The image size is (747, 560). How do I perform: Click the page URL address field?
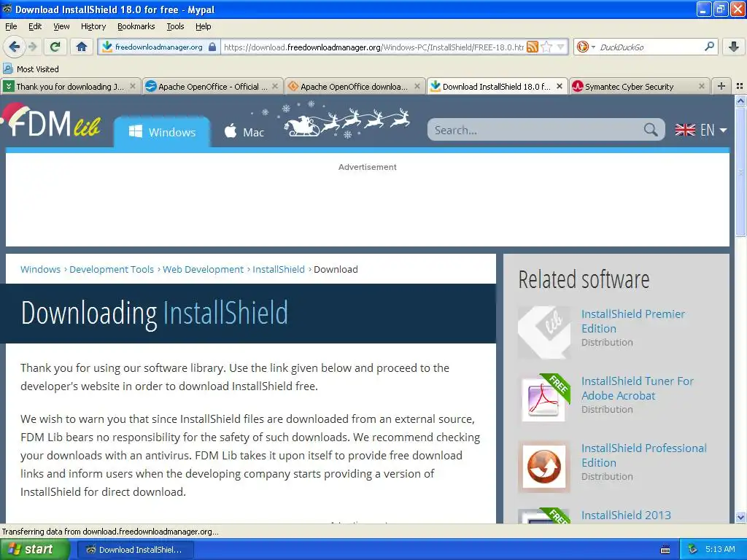373,47
